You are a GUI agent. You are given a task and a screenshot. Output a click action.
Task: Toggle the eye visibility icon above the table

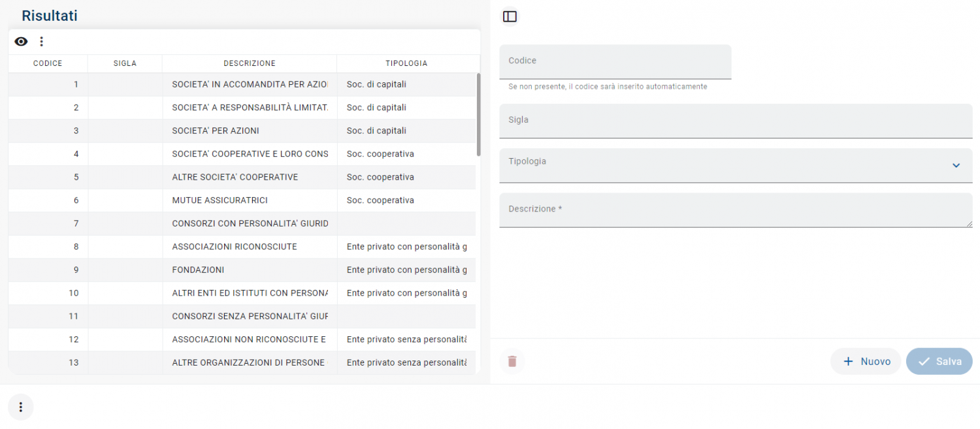click(x=21, y=42)
